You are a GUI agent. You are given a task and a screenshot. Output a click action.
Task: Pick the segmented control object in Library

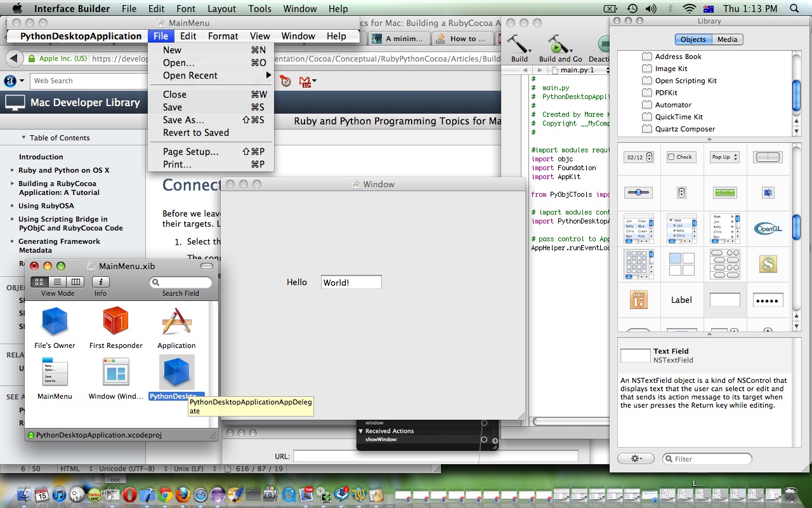[768, 157]
